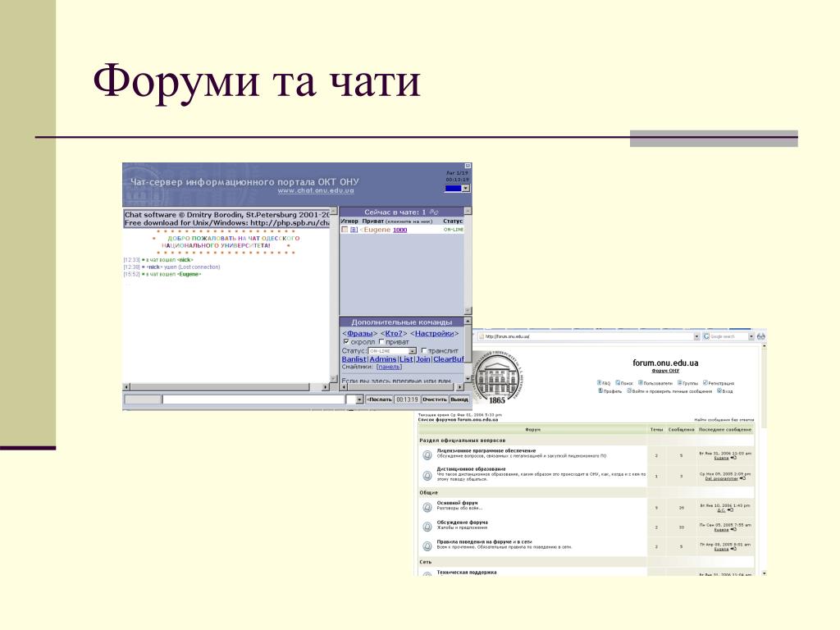Click the Послать send button in chat
Screen dimensions: 840x630
[x=379, y=399]
